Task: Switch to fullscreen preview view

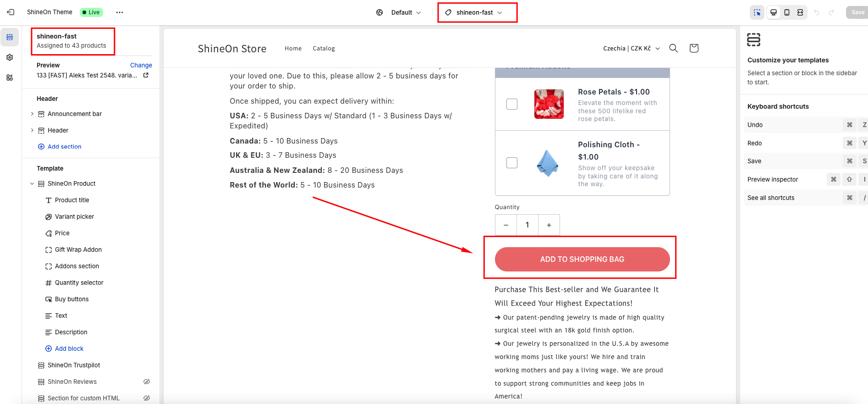Action: [800, 12]
